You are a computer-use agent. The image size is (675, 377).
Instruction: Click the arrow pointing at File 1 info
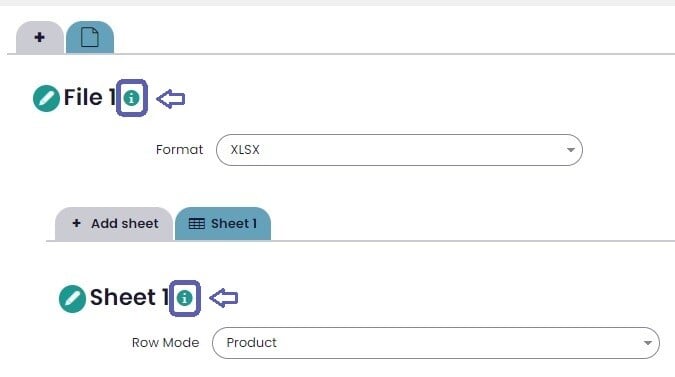[171, 99]
